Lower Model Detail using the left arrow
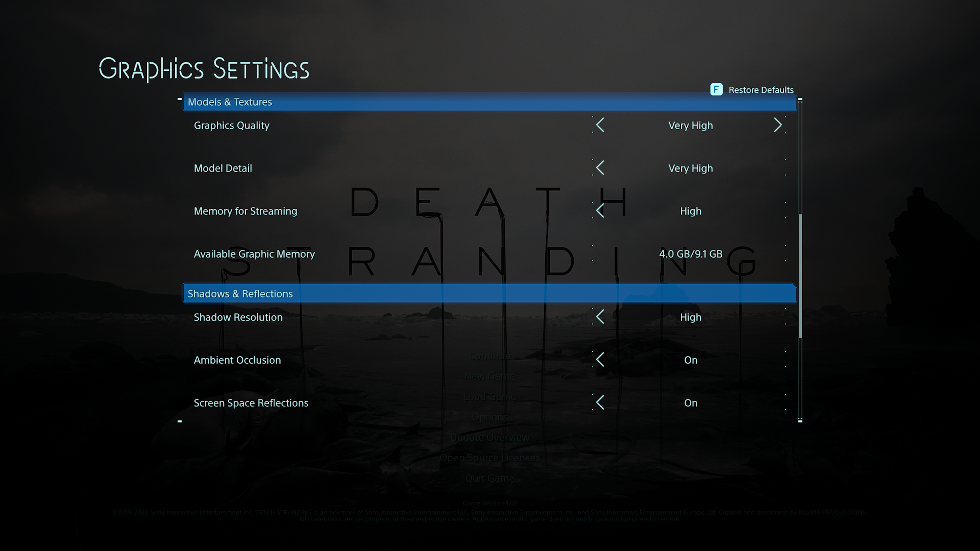This screenshot has width=980, height=551. [x=600, y=168]
